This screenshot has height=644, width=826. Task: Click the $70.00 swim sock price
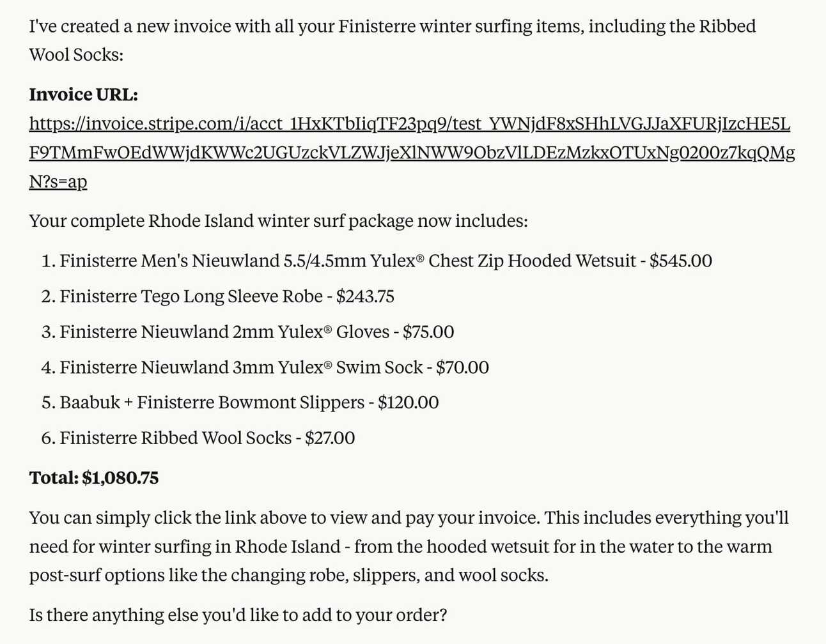coord(462,367)
